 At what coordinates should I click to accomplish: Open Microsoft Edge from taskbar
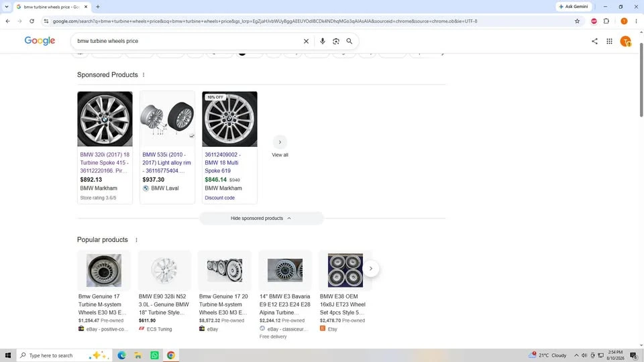pyautogui.click(x=121, y=355)
